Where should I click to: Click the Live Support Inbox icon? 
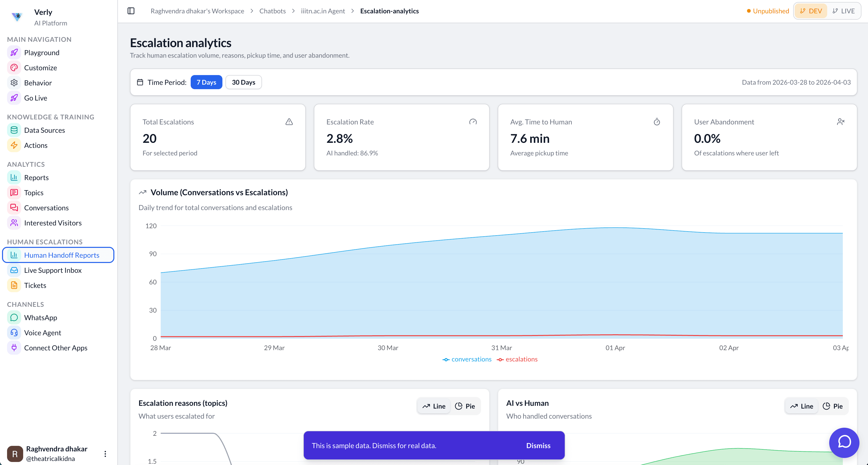pos(14,270)
